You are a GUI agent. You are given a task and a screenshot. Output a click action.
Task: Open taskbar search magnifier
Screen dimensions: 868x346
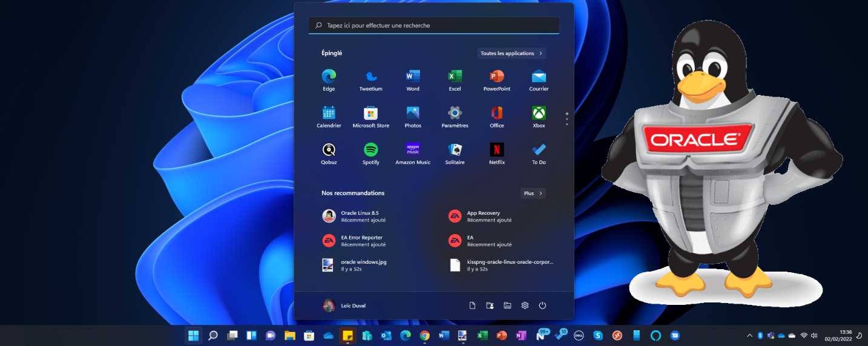pos(212,335)
